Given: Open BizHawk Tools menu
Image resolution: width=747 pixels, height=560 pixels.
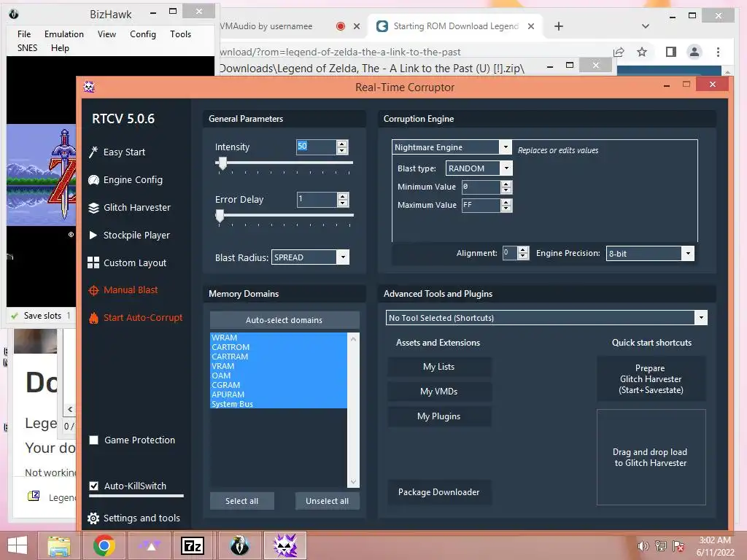Looking at the screenshot, I should (x=181, y=34).
